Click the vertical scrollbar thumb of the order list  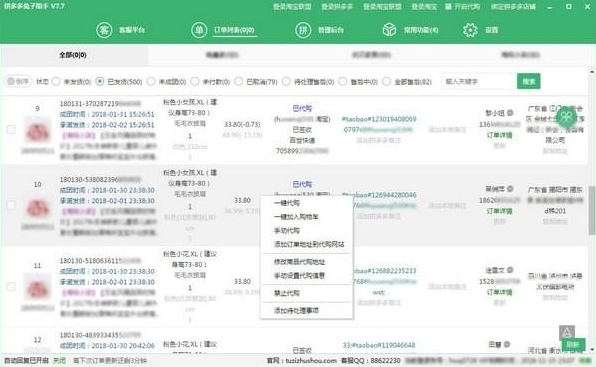(592, 210)
